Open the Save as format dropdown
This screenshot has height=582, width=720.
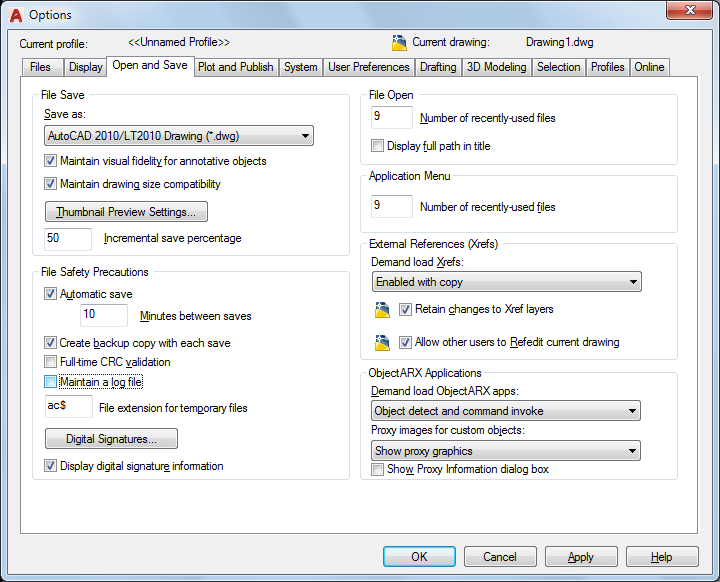tap(179, 136)
